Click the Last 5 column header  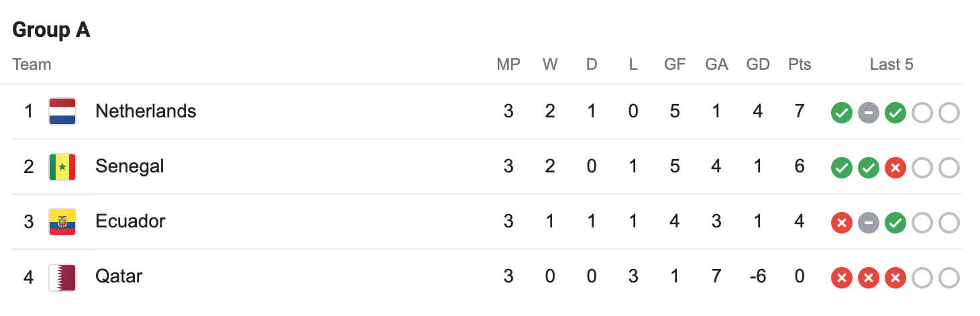(x=891, y=64)
